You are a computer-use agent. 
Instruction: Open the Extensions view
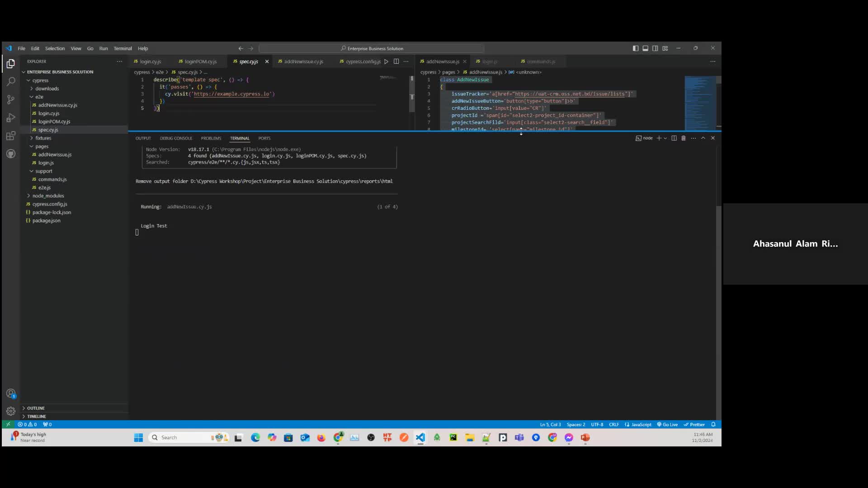coord(10,136)
